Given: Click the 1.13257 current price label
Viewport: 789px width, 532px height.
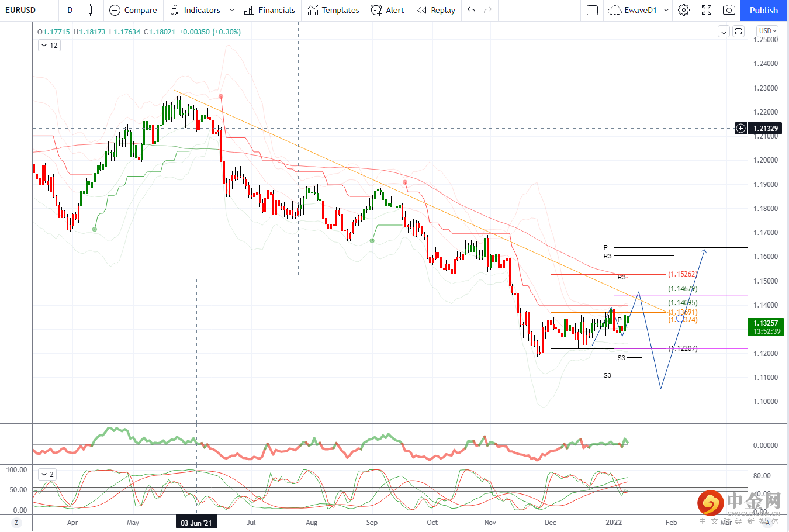Looking at the screenshot, I should [766, 323].
